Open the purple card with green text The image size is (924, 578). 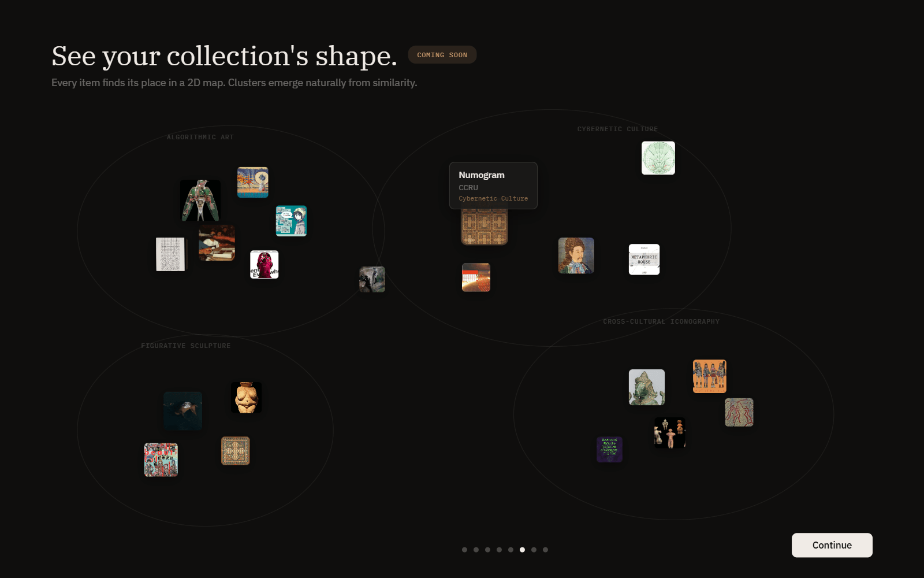609,449
